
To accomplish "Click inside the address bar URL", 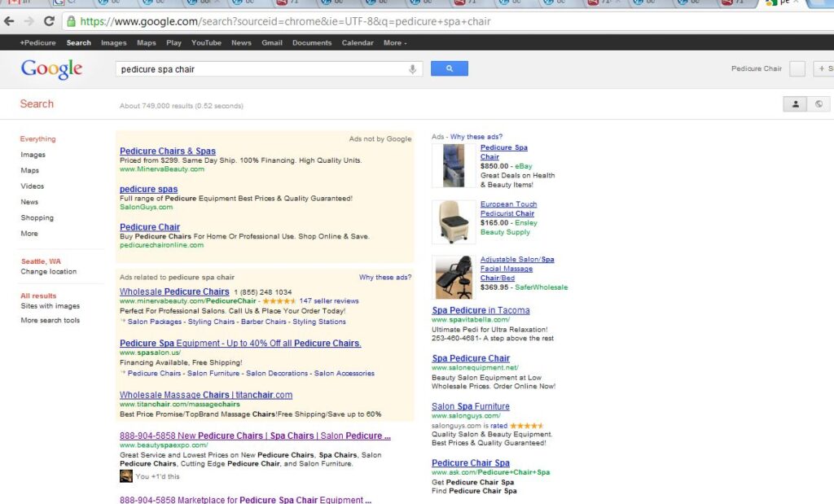I will point(285,22).
